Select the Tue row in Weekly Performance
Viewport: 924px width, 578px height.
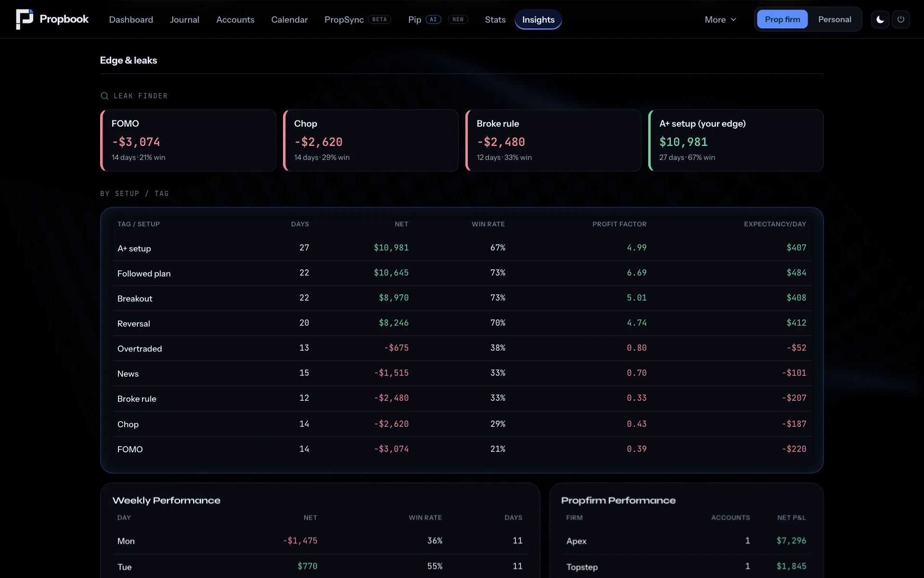(320, 566)
